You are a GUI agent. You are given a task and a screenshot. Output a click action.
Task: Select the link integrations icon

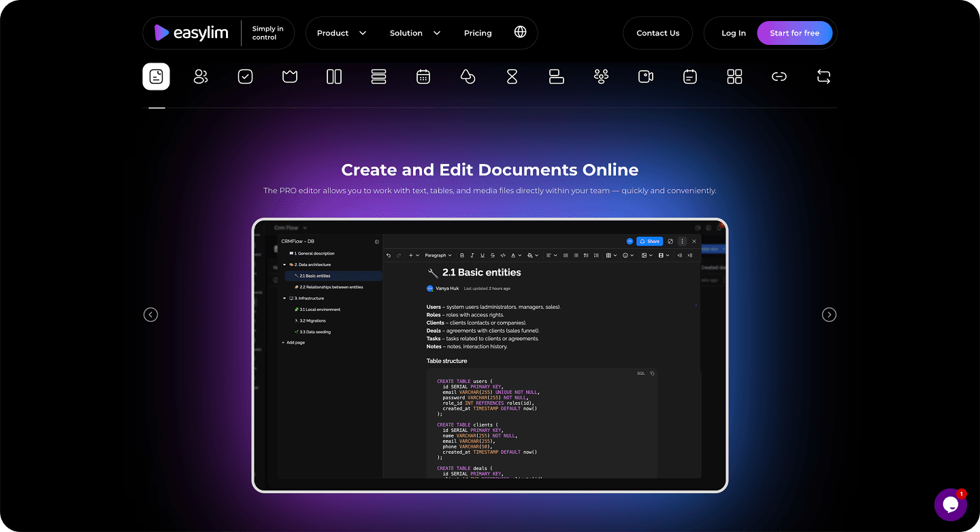(x=779, y=77)
